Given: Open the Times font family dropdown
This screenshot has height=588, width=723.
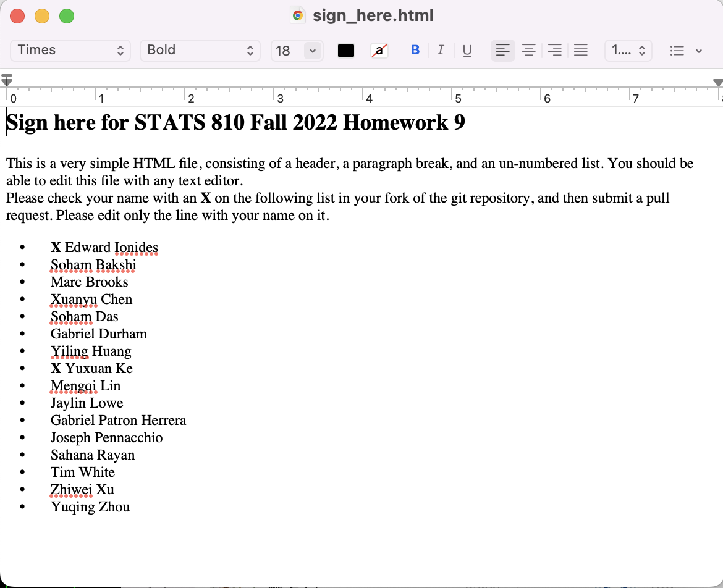Looking at the screenshot, I should (x=70, y=50).
